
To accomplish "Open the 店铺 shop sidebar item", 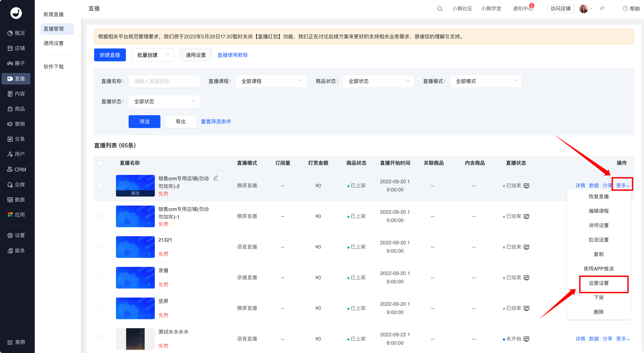I will click(16, 48).
